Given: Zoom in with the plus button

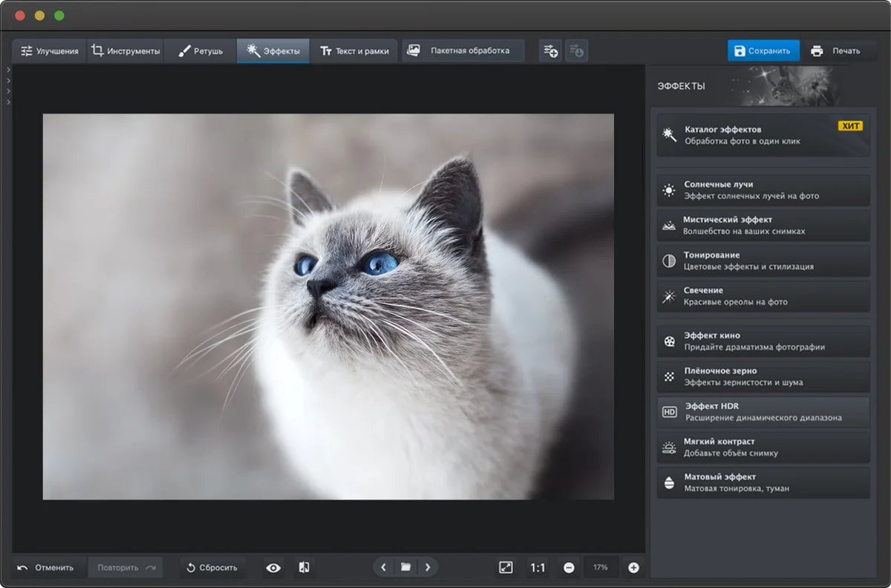Looking at the screenshot, I should (633, 568).
